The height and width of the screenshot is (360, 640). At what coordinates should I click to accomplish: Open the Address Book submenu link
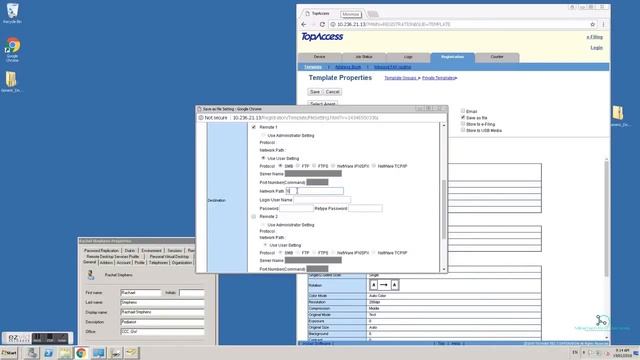(x=348, y=67)
